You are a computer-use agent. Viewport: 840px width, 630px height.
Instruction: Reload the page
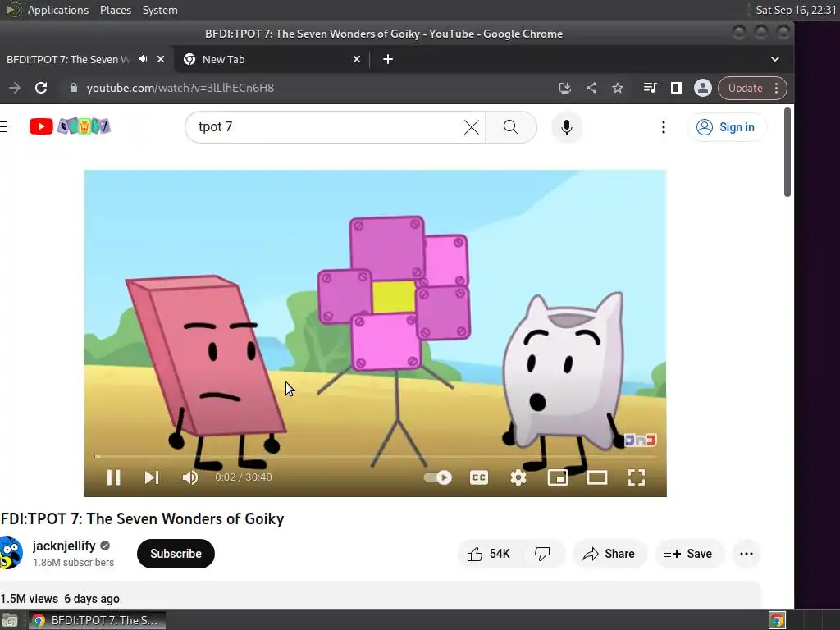coord(41,88)
